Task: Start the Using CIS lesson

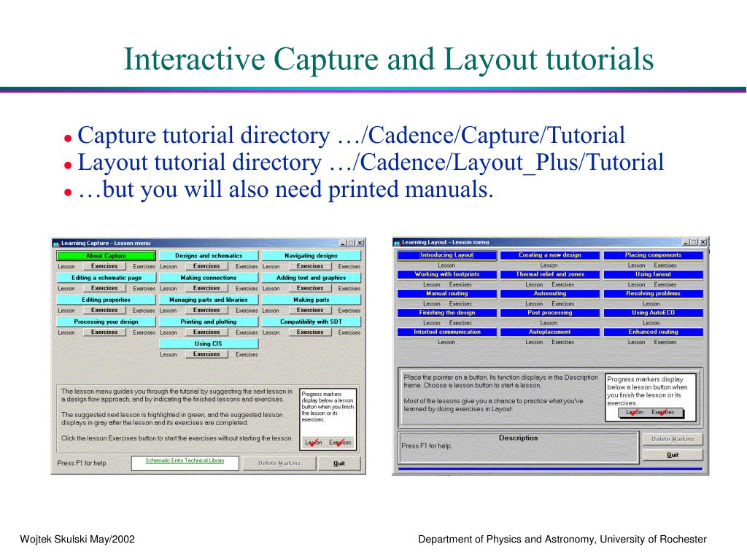Action: [x=209, y=343]
